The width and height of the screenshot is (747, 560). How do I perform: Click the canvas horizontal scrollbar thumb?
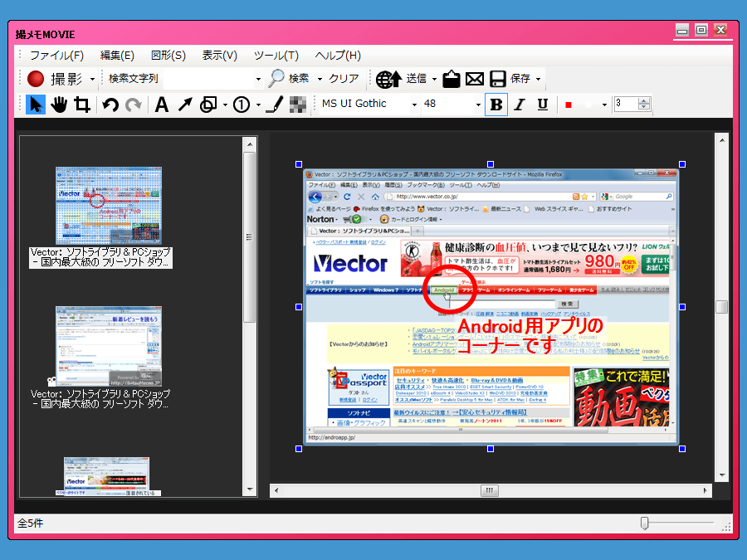pyautogui.click(x=489, y=490)
